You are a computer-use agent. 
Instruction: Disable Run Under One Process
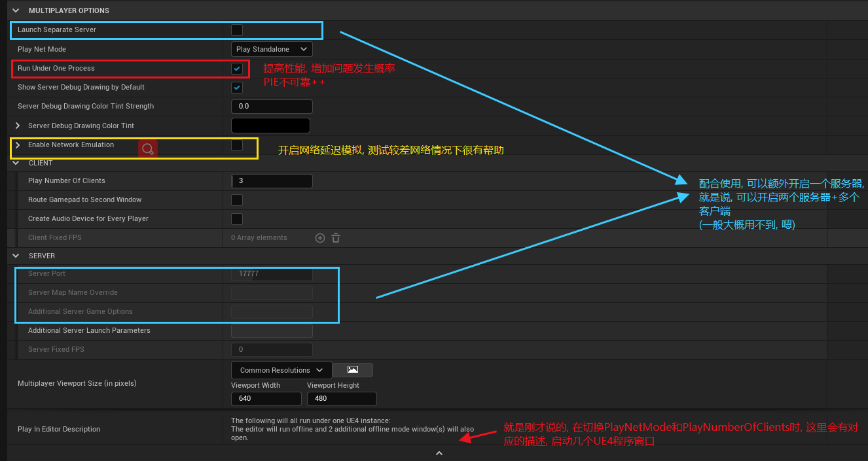[236, 68]
